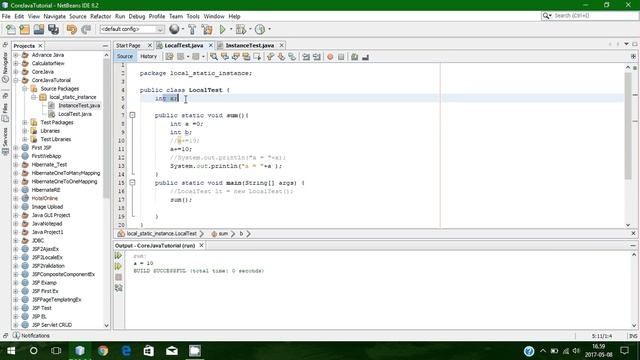The image size is (640, 360).
Task: Select LocalTest.java in project tree
Action: [x=75, y=114]
